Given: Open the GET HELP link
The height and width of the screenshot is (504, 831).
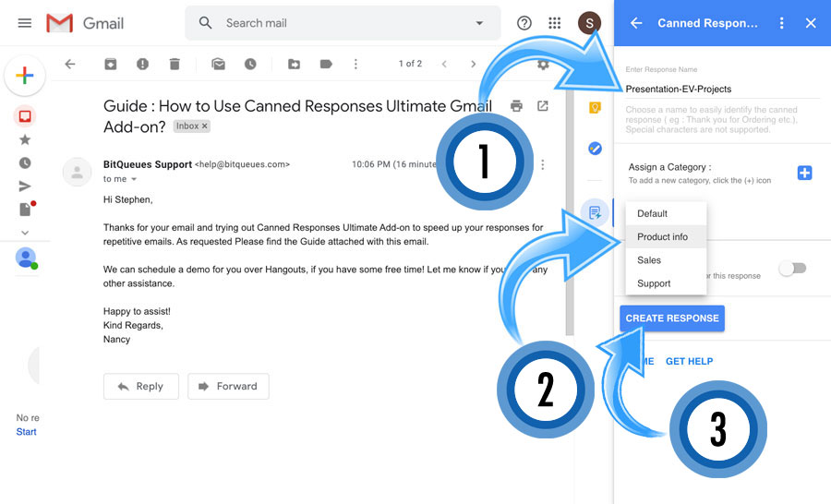Looking at the screenshot, I should [690, 362].
